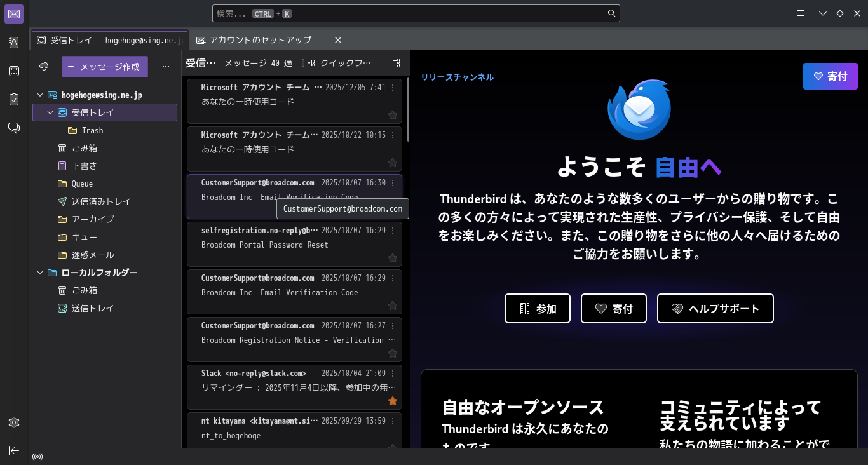This screenshot has width=868, height=465.
Task: Open the リリースチャンネル link
Action: pos(457,77)
